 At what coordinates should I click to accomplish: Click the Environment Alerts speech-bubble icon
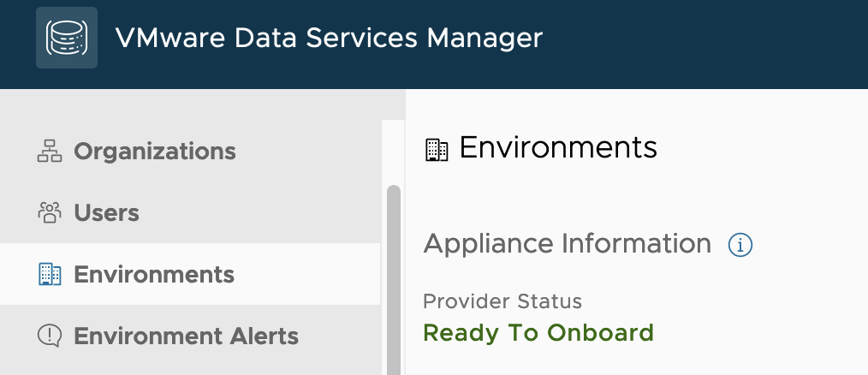(50, 336)
